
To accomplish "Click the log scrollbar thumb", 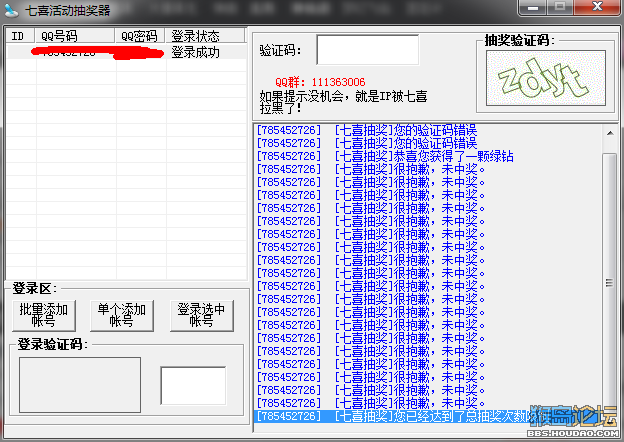I will (610, 283).
